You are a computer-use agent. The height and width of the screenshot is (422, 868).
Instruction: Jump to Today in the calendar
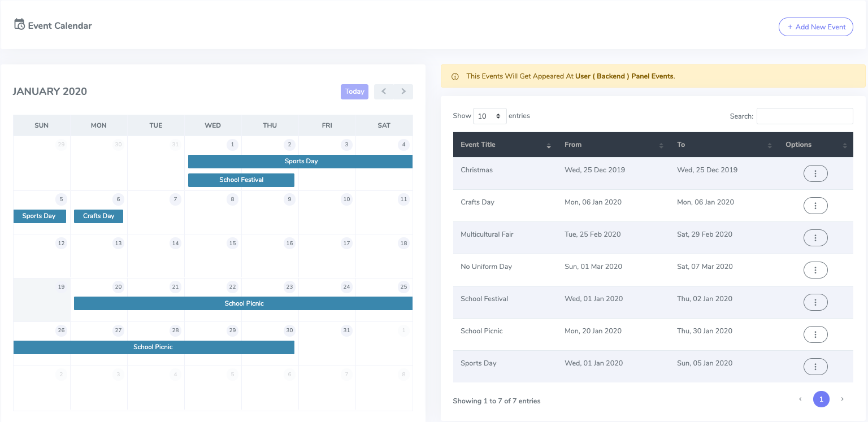click(x=354, y=92)
